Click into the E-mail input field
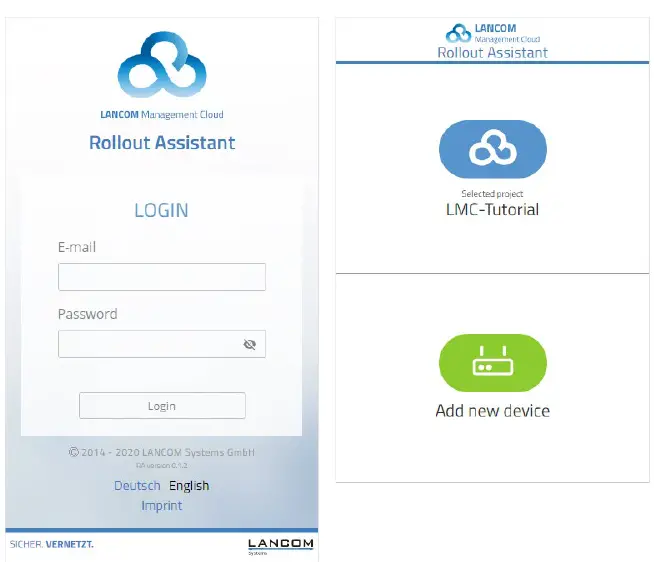The width and height of the screenshot is (654, 562). (162, 277)
